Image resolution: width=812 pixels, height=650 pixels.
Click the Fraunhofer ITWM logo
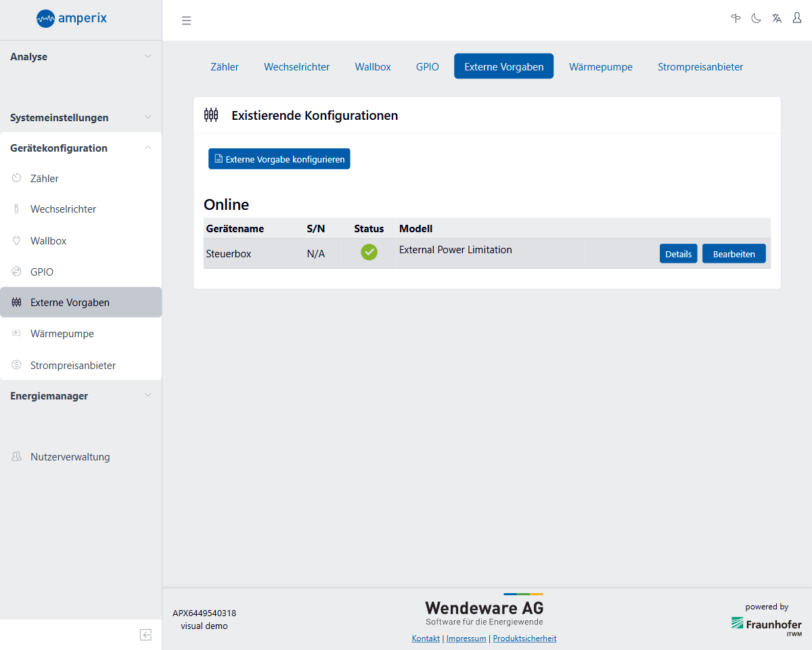[766, 624]
